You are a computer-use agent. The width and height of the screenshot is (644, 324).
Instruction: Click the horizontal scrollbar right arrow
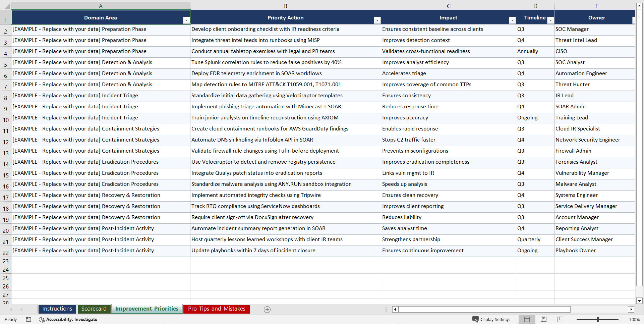tap(632, 309)
